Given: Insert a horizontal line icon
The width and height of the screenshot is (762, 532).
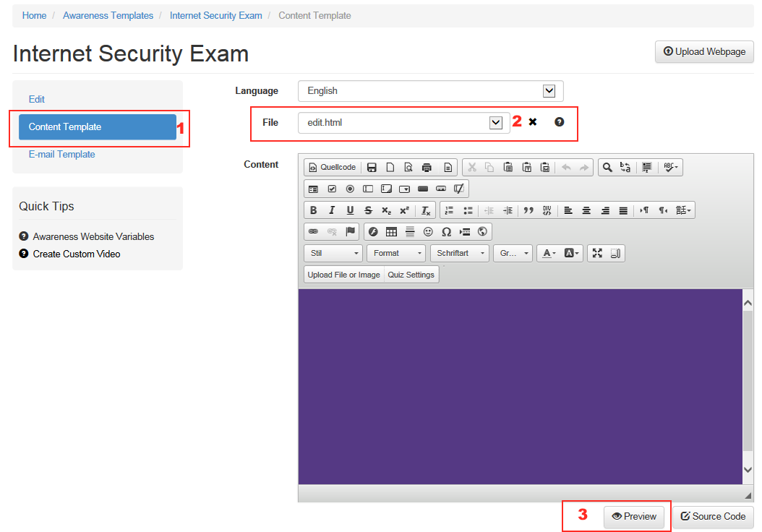Looking at the screenshot, I should pyautogui.click(x=410, y=232).
